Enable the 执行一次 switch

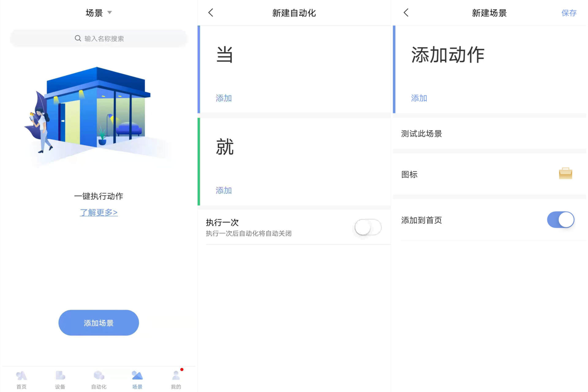(x=367, y=227)
